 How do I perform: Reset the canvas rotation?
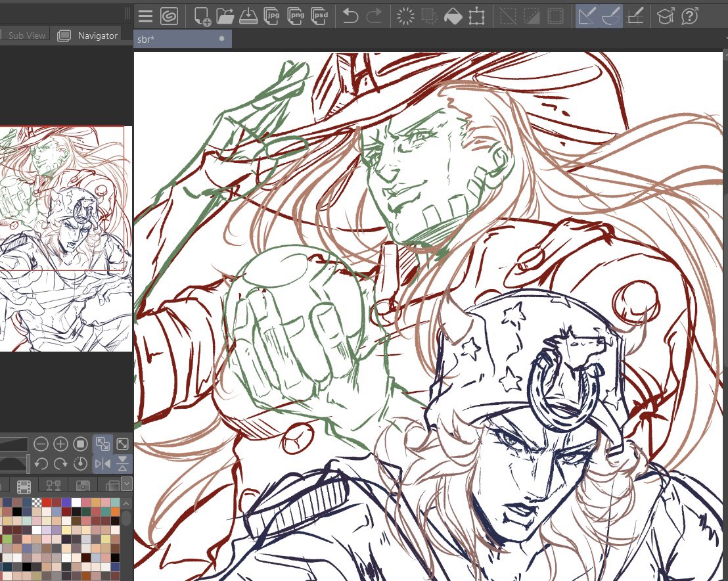coord(80,463)
